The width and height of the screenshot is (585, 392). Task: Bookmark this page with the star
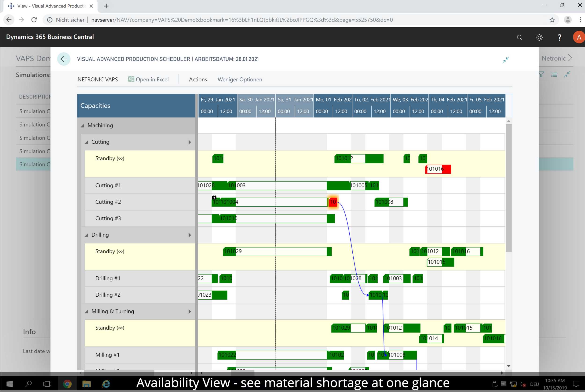pos(552,20)
